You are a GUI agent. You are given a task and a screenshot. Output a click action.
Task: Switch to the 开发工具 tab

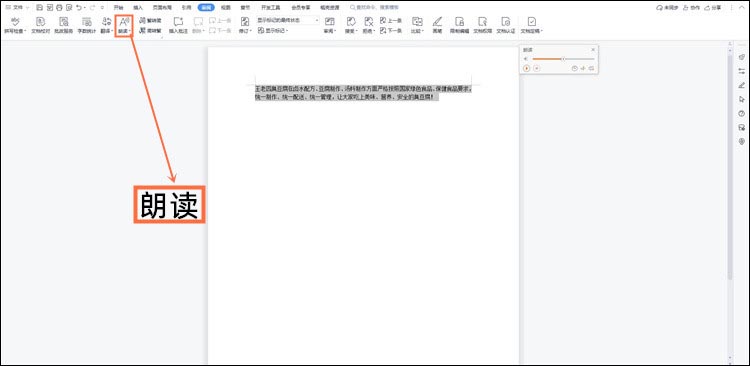[271, 8]
